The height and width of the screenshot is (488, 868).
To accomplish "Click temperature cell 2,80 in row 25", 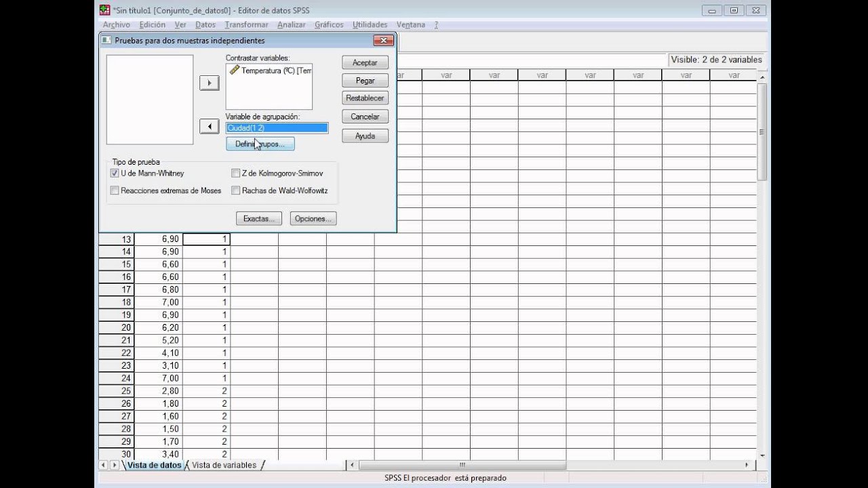I will [159, 391].
